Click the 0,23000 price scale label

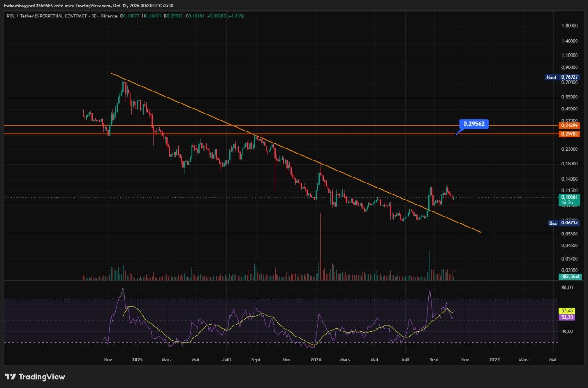point(570,149)
